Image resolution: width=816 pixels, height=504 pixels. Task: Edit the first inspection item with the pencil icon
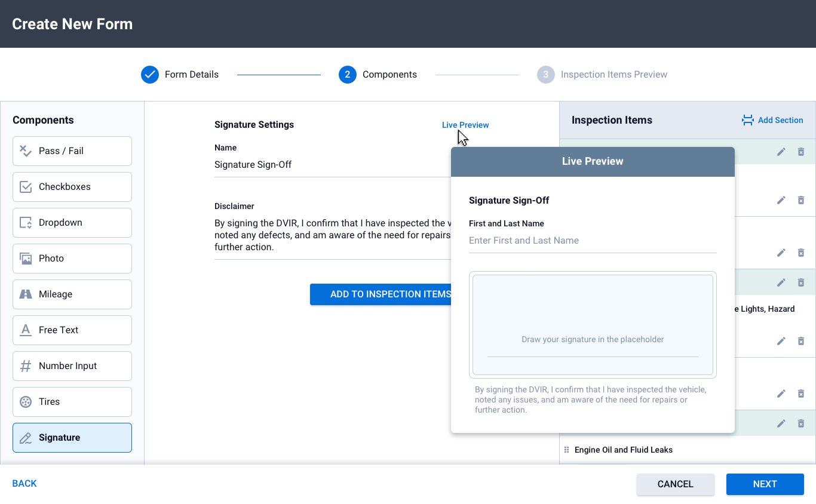tap(781, 152)
